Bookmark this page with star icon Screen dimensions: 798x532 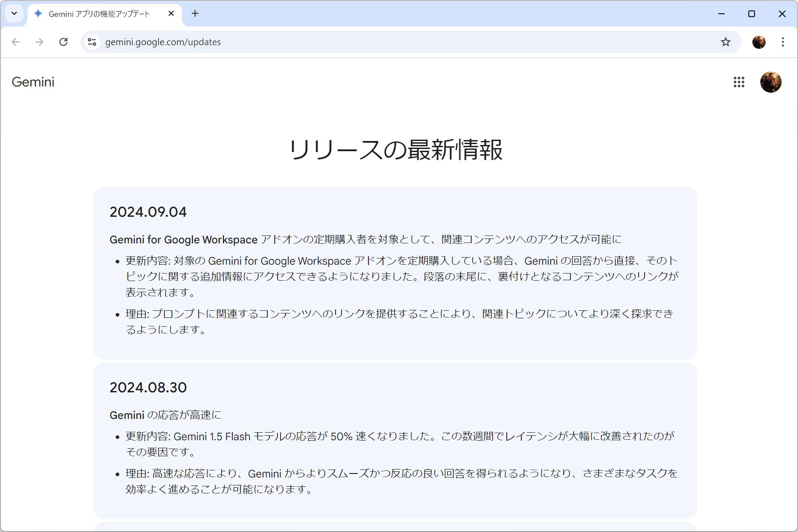[726, 42]
